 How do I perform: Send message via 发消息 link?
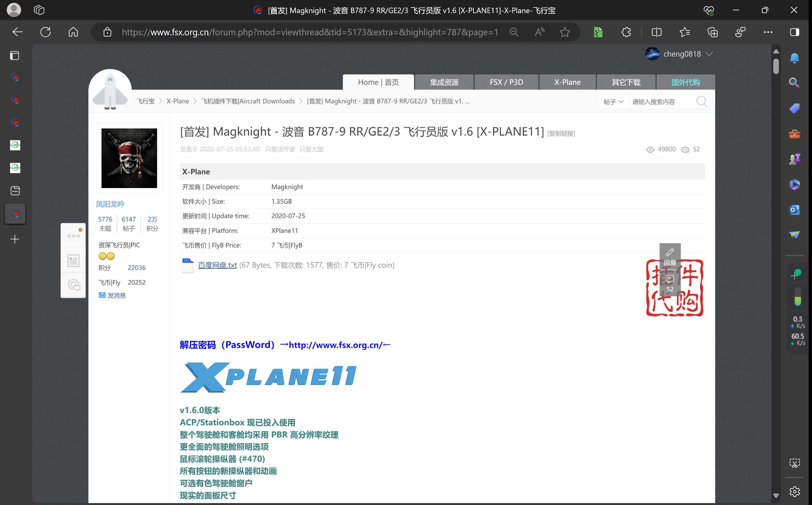pyautogui.click(x=116, y=295)
